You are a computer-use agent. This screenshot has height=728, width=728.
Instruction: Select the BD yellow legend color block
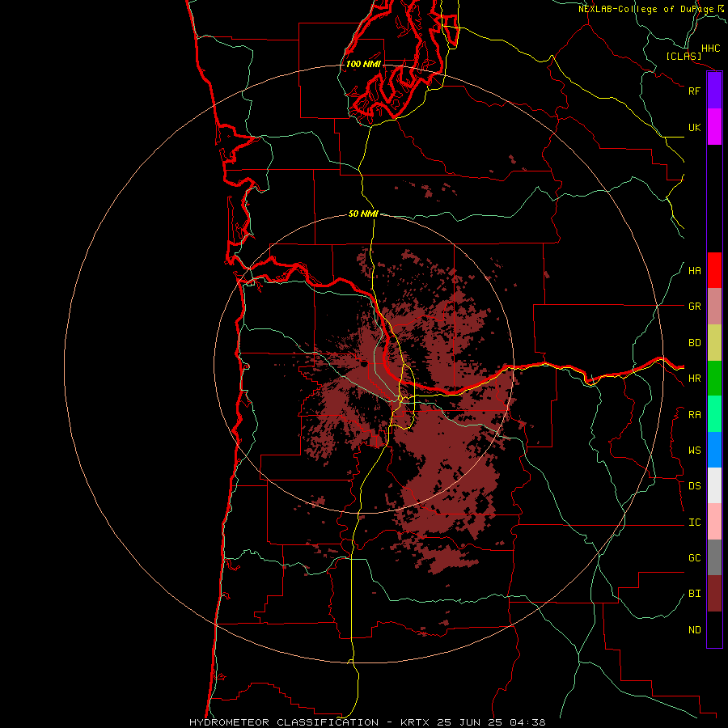click(714, 343)
